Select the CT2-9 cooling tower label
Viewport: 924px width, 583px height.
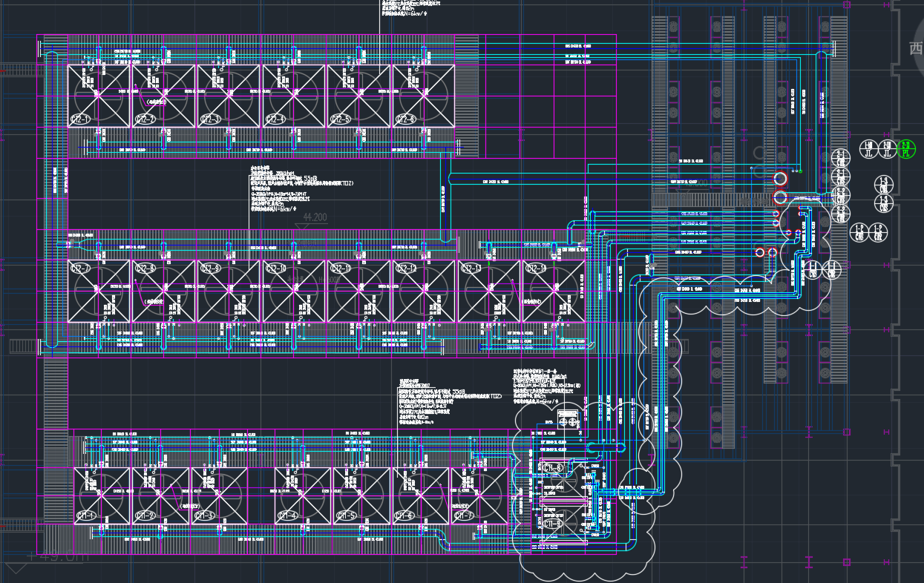pyautogui.click(x=210, y=268)
